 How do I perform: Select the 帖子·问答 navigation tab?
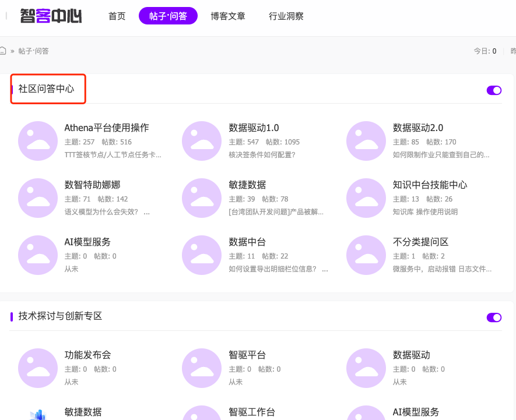tap(168, 16)
